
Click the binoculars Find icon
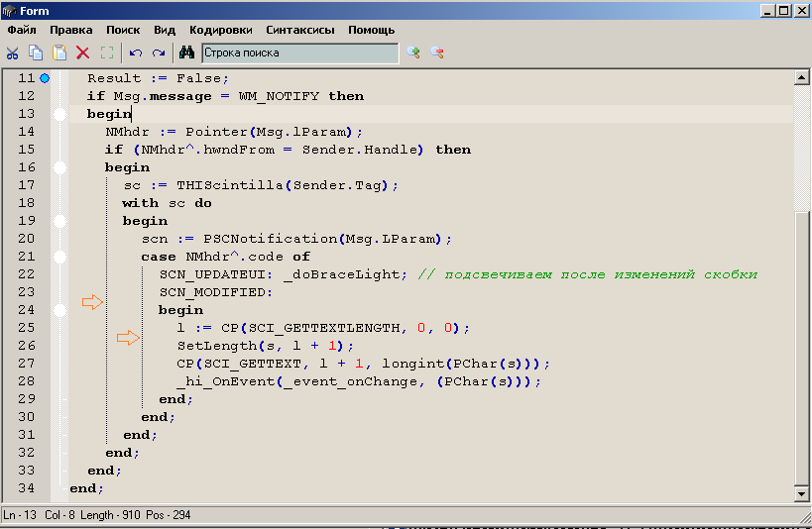coord(186,53)
